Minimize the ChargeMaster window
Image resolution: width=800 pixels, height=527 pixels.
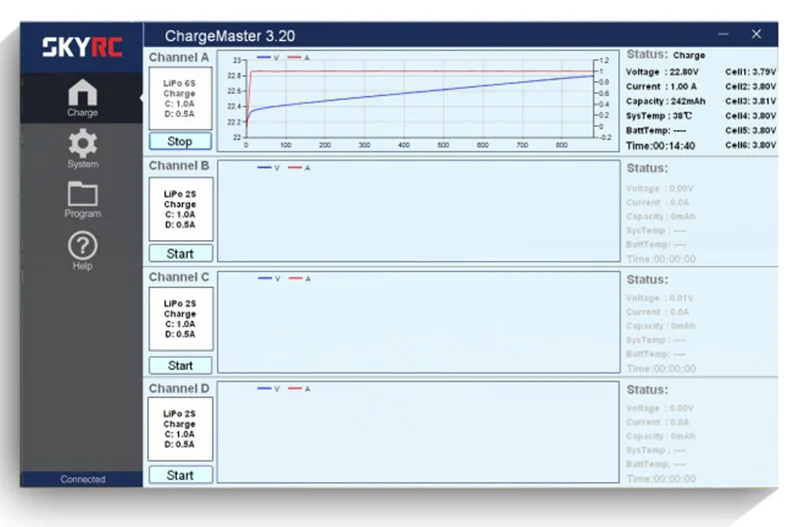(723, 34)
